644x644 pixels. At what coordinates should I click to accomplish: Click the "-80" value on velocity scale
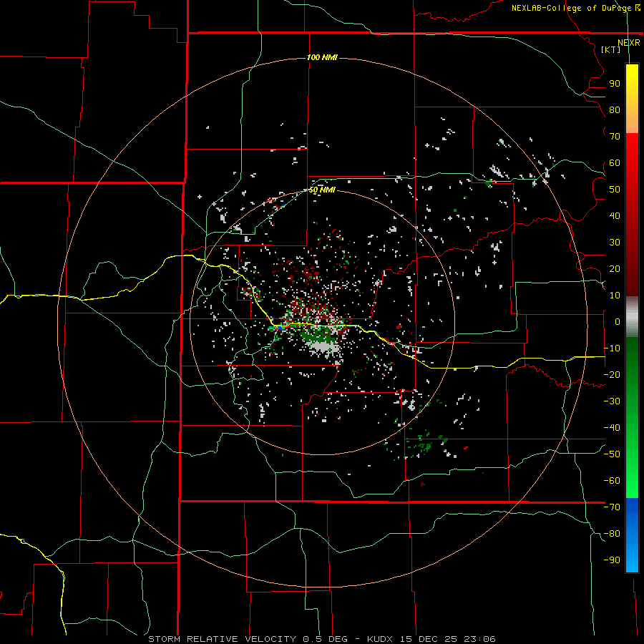(612, 534)
